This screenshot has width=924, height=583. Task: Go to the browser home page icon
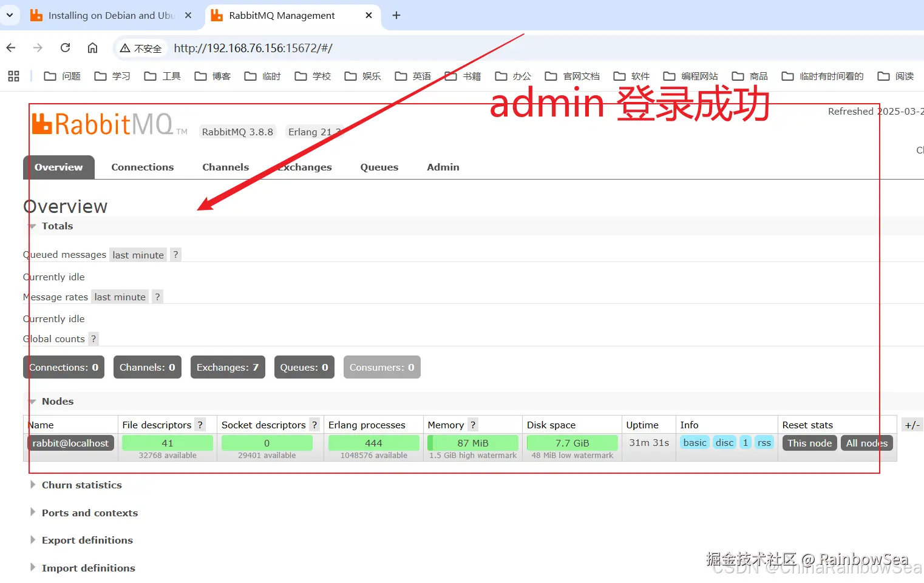(x=92, y=48)
